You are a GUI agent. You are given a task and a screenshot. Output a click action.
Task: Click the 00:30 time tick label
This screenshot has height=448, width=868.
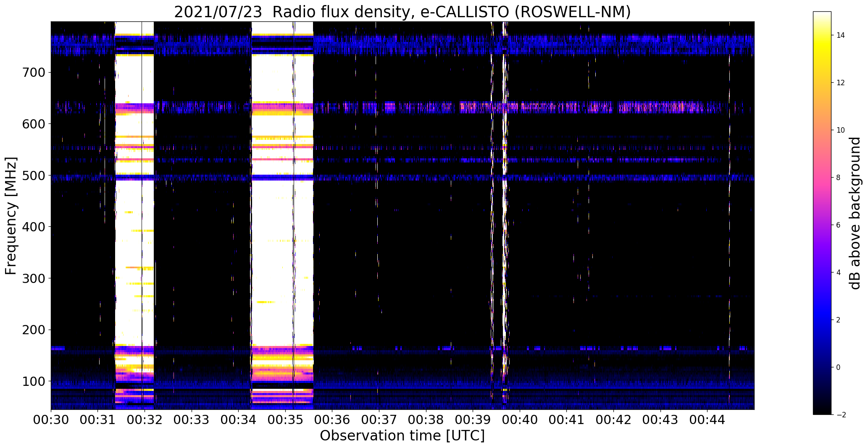(x=51, y=420)
